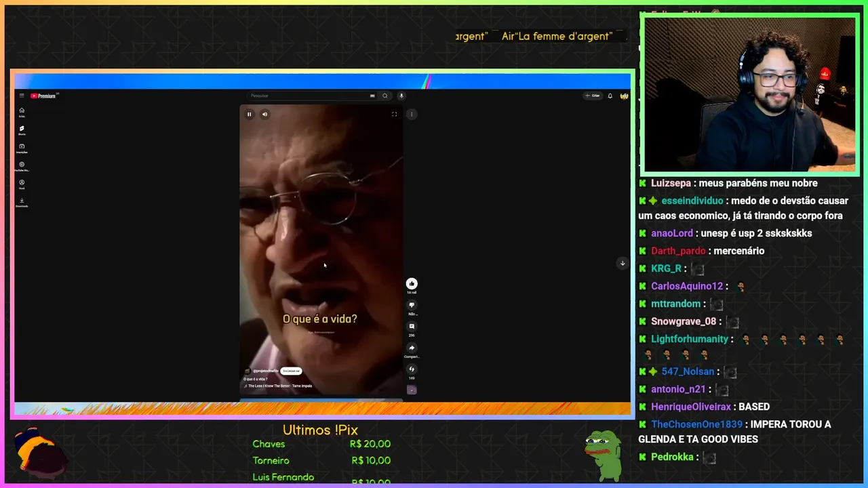Share the Short via Compartilhar
The width and height of the screenshot is (868, 488).
[412, 348]
